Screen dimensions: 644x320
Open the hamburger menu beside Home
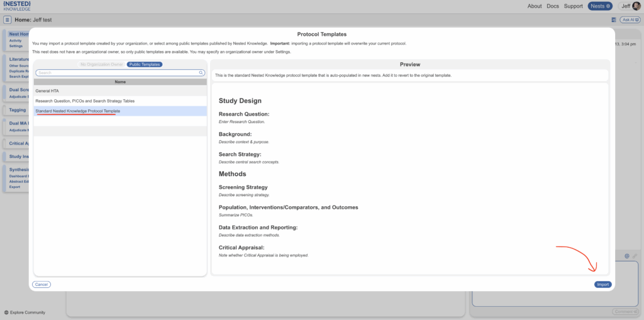8,20
